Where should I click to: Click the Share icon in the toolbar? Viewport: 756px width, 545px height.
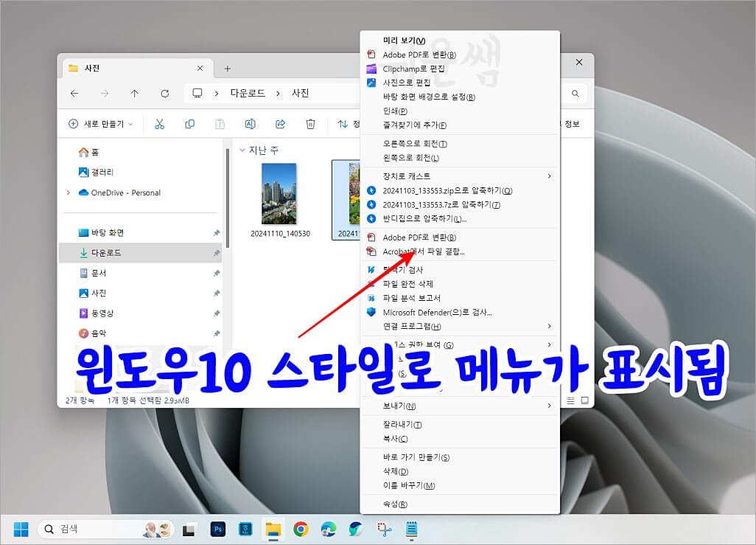(x=280, y=123)
